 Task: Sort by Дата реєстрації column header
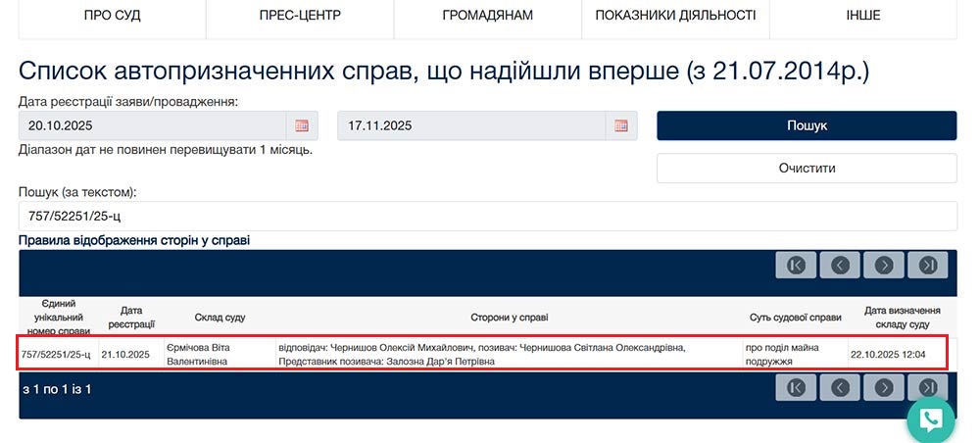click(x=131, y=318)
